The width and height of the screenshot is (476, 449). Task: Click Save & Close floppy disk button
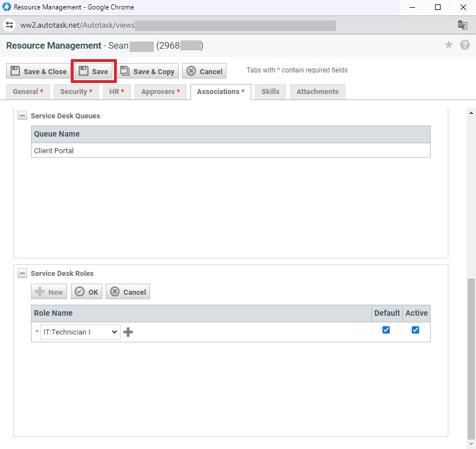pos(39,71)
